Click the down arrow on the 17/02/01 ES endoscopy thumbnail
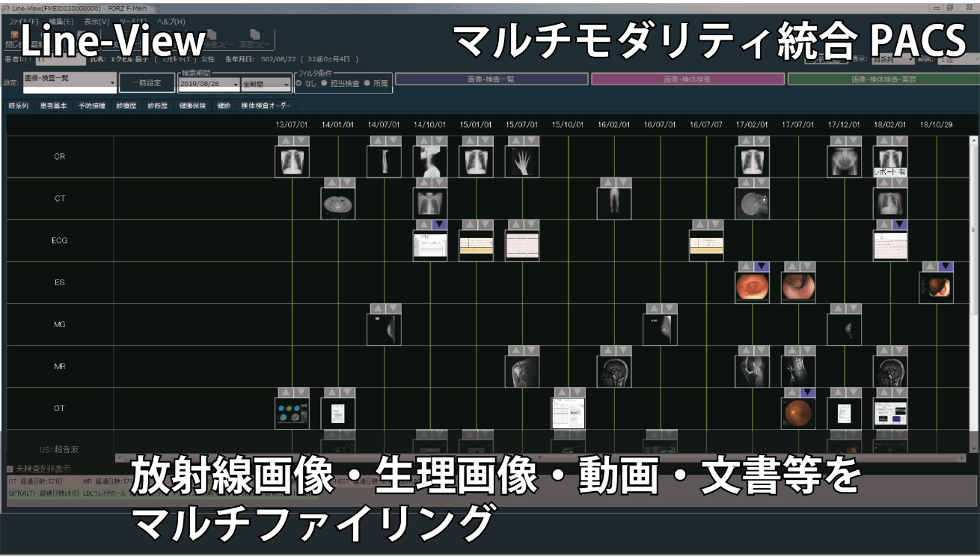The height and width of the screenshot is (557, 980). (762, 267)
